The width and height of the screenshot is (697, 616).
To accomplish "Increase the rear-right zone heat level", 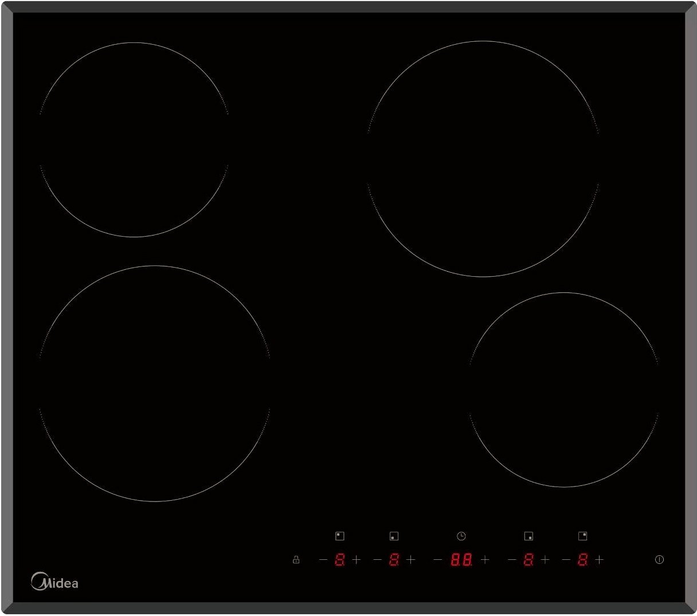I will (599, 560).
